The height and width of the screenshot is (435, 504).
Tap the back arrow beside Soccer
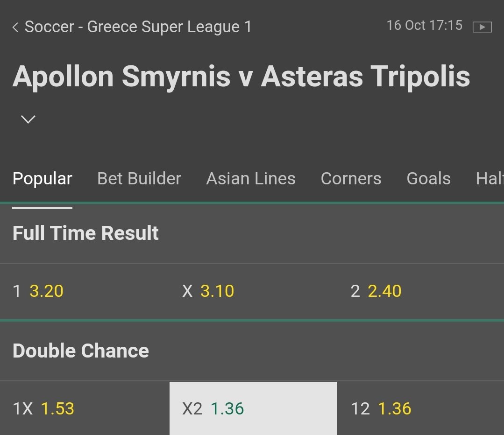tap(15, 28)
